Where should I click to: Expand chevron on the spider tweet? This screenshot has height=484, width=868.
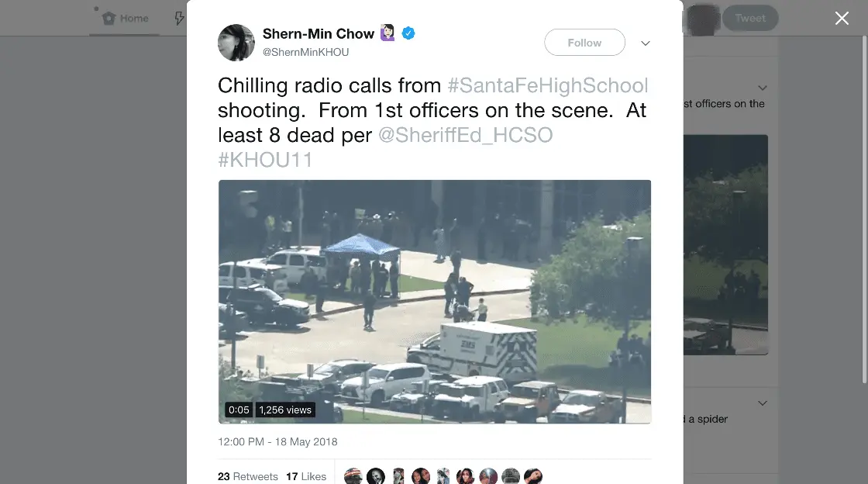[763, 403]
